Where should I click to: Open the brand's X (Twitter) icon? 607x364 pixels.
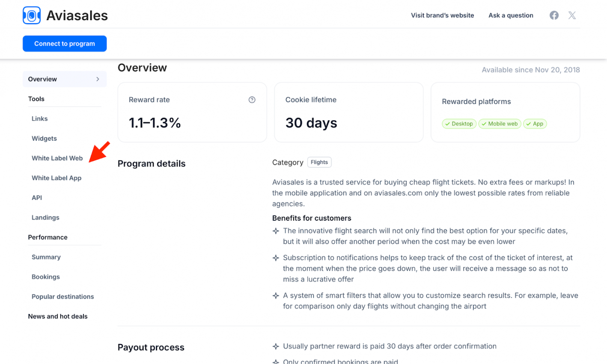pyautogui.click(x=572, y=15)
